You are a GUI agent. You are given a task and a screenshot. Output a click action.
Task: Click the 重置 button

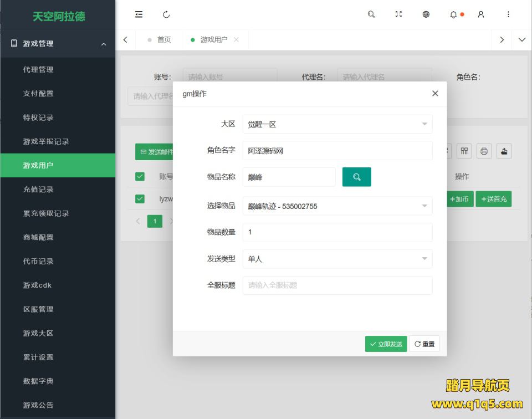tap(424, 344)
